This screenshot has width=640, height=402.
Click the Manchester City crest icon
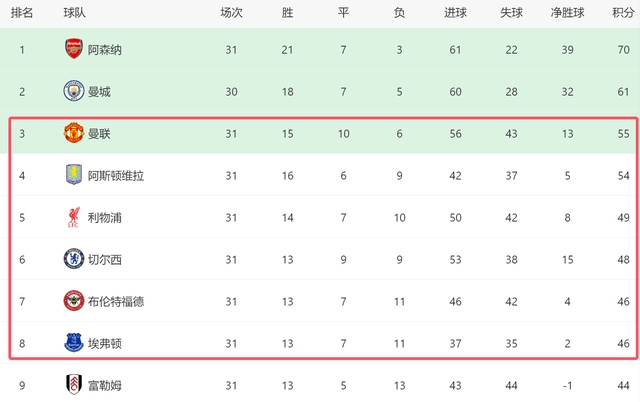pos(73,91)
